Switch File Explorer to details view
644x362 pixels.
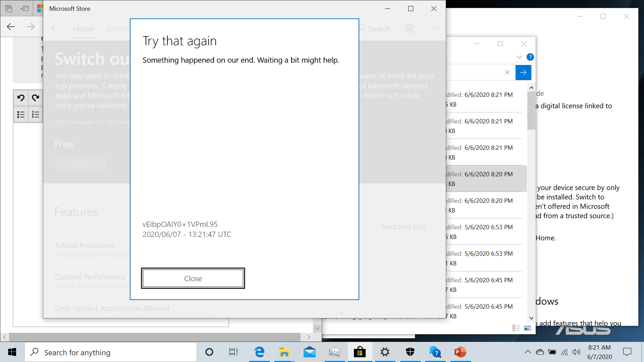(x=516, y=328)
